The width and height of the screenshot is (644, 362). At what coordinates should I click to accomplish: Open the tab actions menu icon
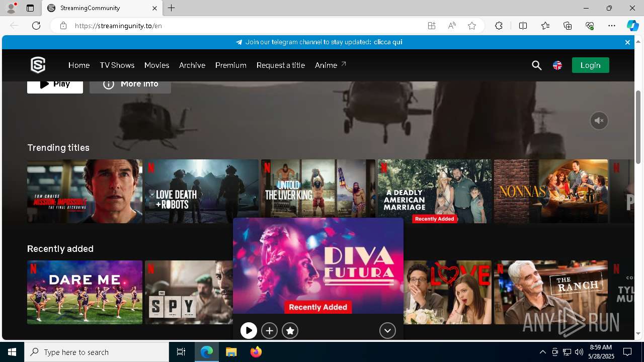click(x=30, y=8)
